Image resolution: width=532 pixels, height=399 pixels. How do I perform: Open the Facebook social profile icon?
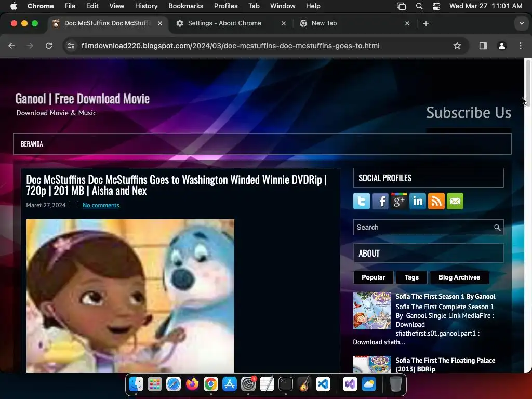(380, 201)
